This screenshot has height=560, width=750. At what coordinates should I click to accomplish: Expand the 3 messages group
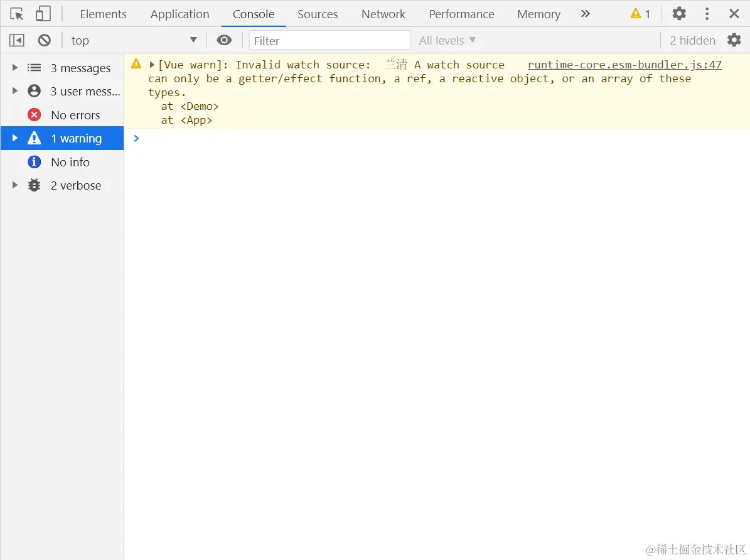point(15,67)
